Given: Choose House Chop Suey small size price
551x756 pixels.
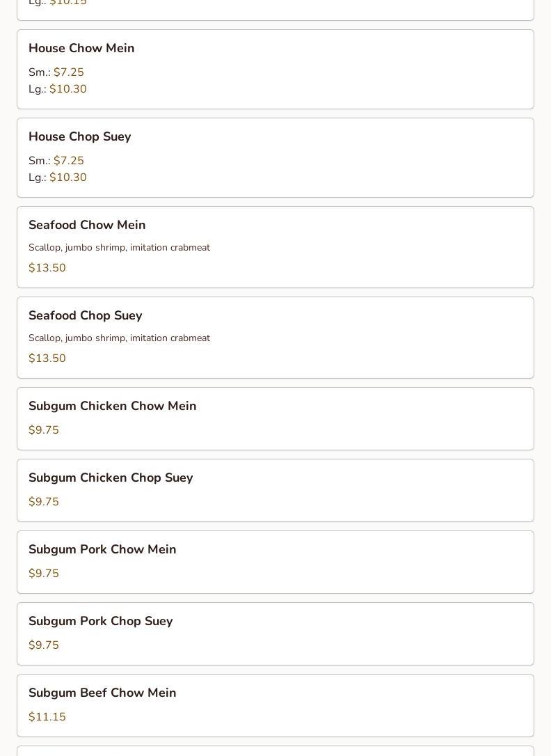Looking at the screenshot, I should [x=68, y=161].
